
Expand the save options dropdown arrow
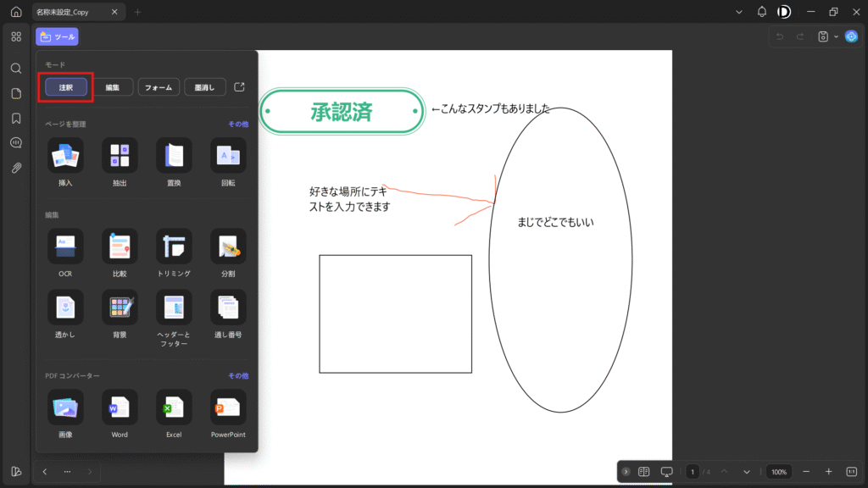(x=836, y=36)
